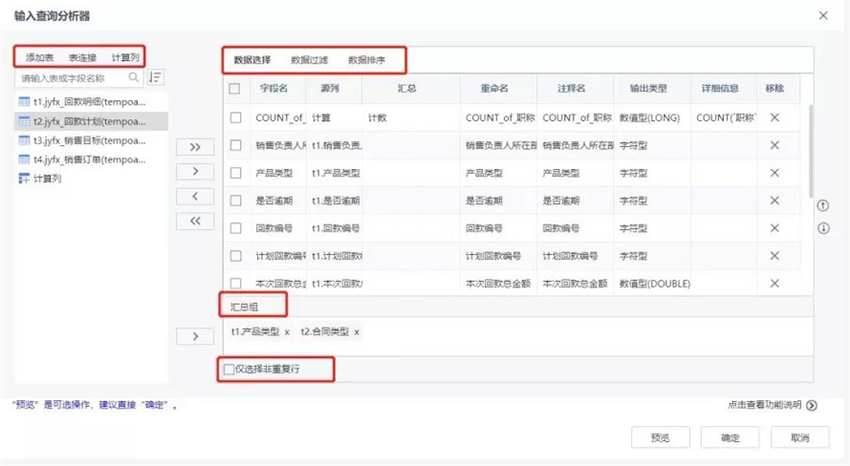Click the right arrow button beside 汇总组
Viewport: 850px width, 466px height.
point(195,336)
